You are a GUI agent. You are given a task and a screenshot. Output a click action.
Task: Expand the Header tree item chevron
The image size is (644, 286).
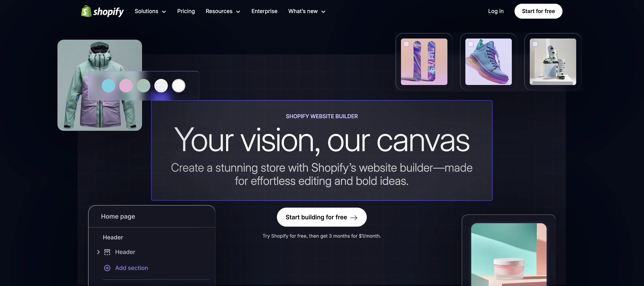pos(98,252)
